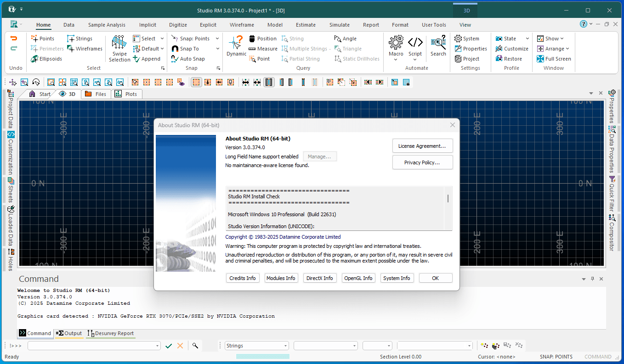Switch to Output tab in Command pane
The image size is (624, 364).
(x=68, y=333)
